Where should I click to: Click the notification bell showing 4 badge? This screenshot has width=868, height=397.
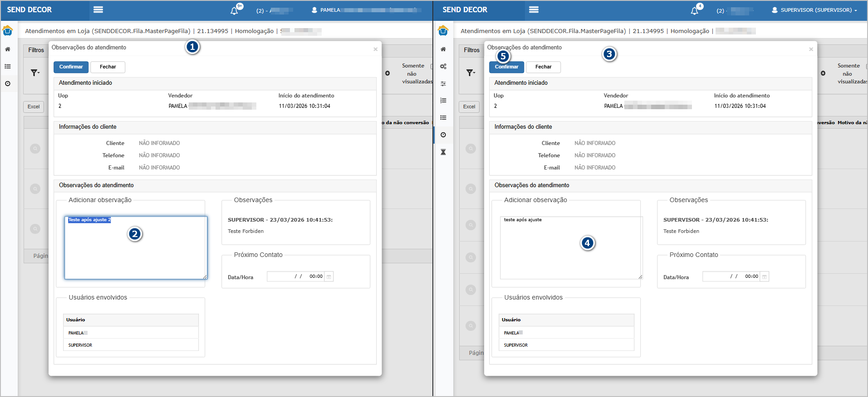[x=694, y=10]
